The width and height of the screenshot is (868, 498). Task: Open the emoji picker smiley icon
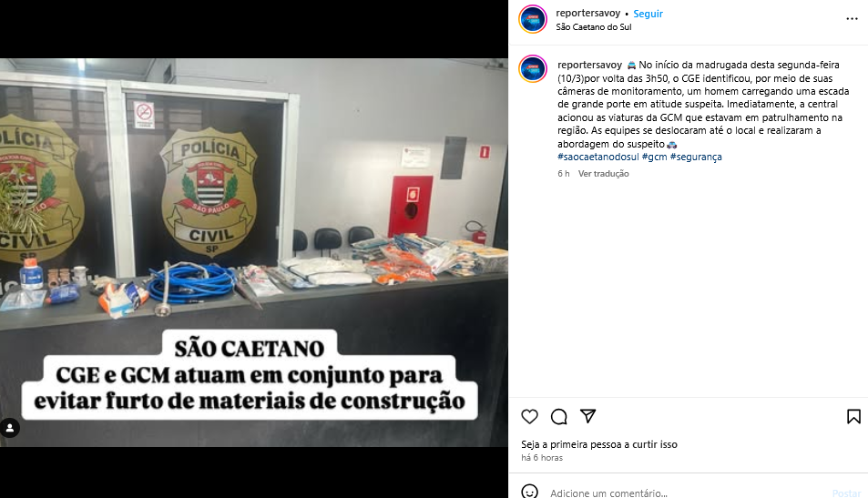530,492
